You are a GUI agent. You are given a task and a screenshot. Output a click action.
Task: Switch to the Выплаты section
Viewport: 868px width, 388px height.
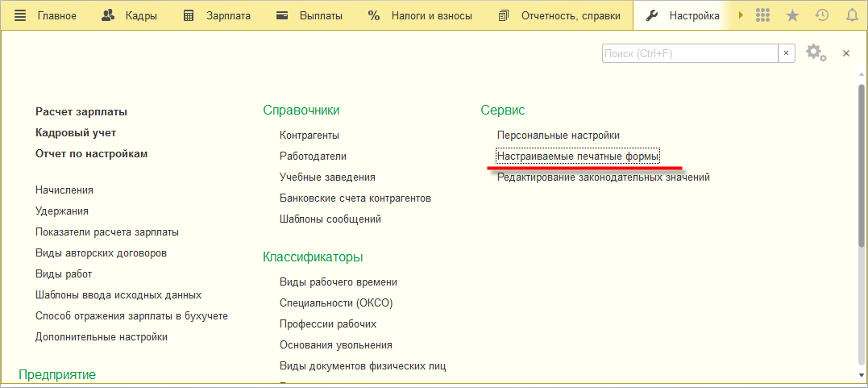click(x=321, y=16)
